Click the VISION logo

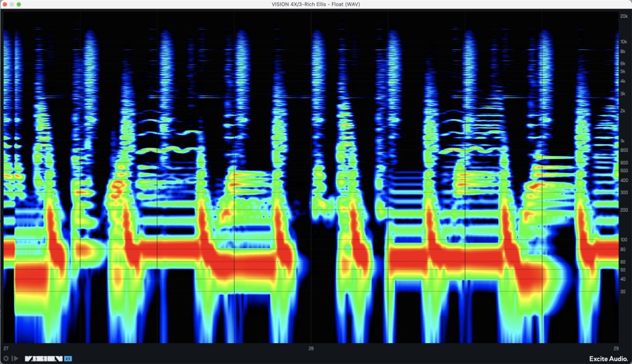tap(43, 358)
